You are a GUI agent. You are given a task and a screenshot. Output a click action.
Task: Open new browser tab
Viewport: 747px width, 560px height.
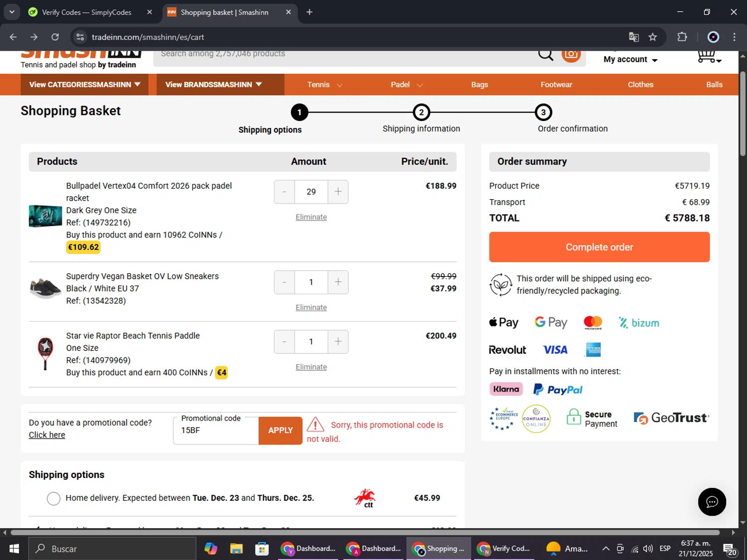309,12
